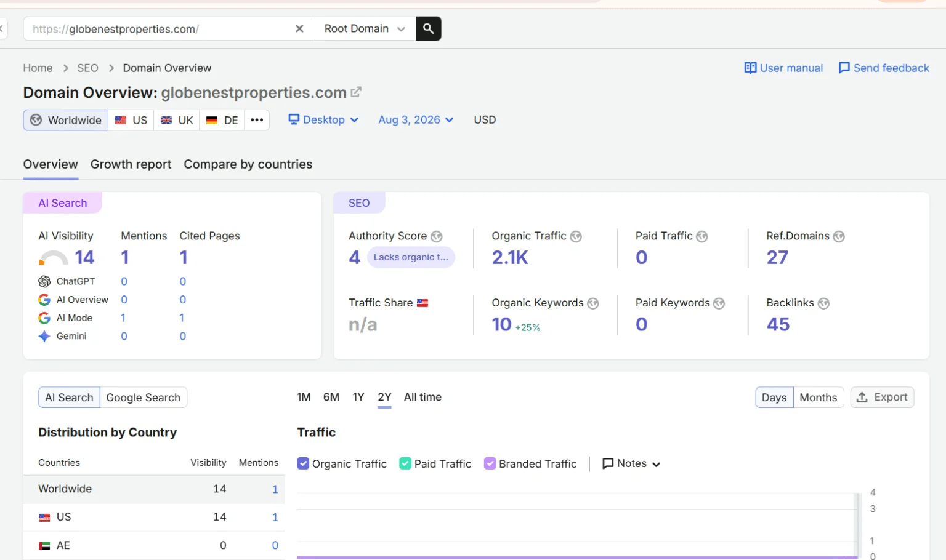This screenshot has width=946, height=560.
Task: Go to Home breadcrumb link
Action: 38,68
